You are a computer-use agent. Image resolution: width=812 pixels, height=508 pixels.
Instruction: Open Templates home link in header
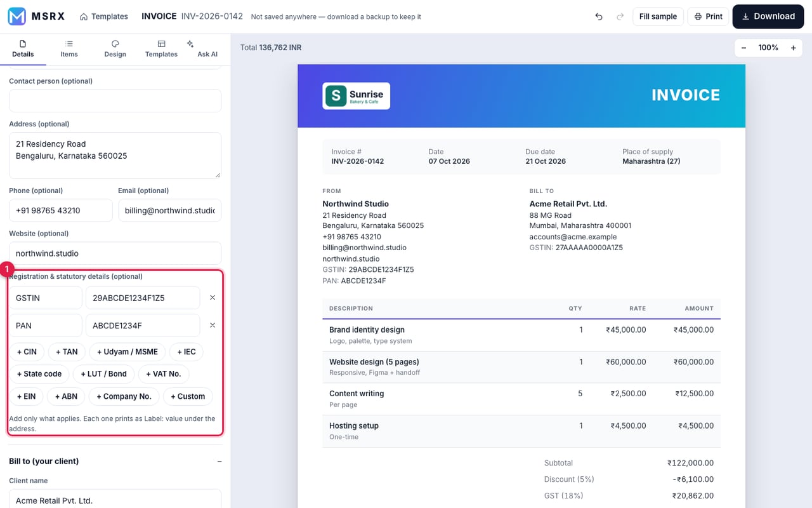click(x=104, y=17)
